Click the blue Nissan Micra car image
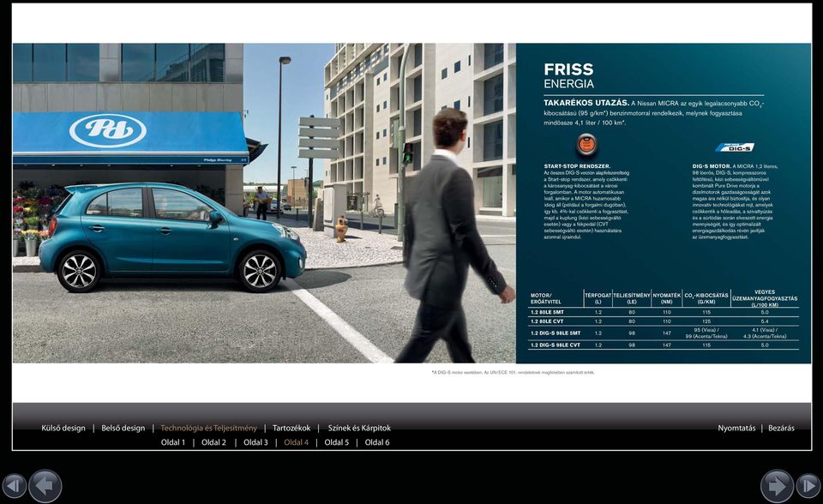 pos(172,237)
